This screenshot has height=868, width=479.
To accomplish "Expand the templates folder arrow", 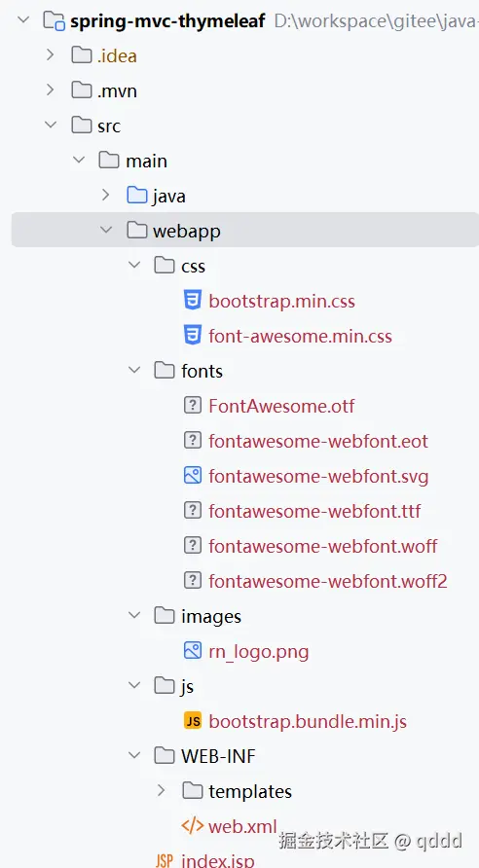I will [x=162, y=790].
